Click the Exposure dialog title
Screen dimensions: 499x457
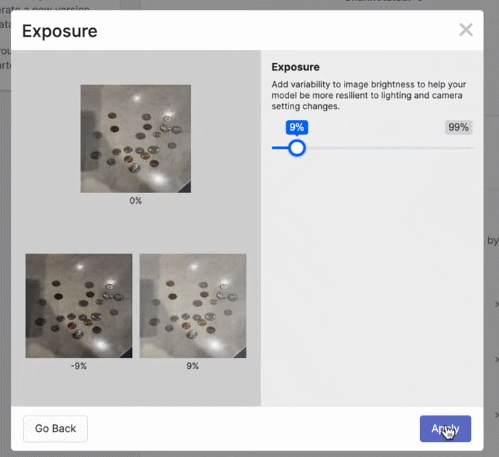[60, 31]
